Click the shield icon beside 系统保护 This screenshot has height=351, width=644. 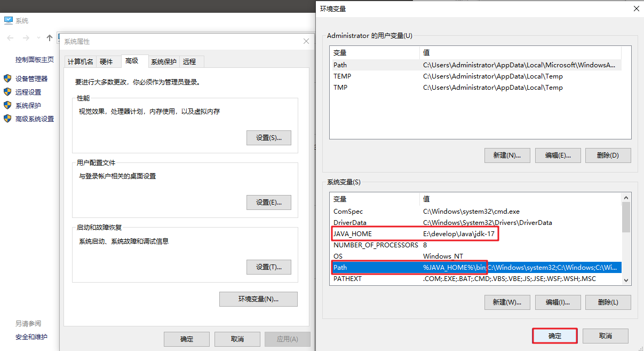pyautogui.click(x=7, y=105)
